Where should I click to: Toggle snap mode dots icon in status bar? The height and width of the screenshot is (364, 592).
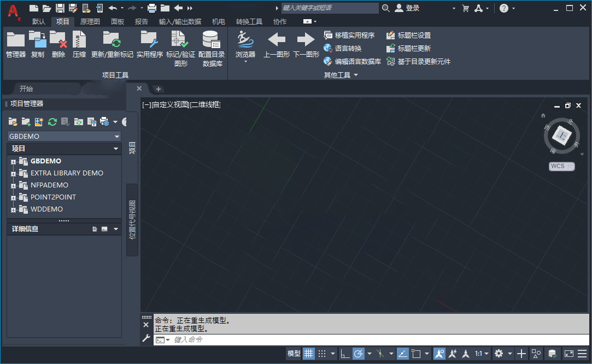click(x=321, y=354)
